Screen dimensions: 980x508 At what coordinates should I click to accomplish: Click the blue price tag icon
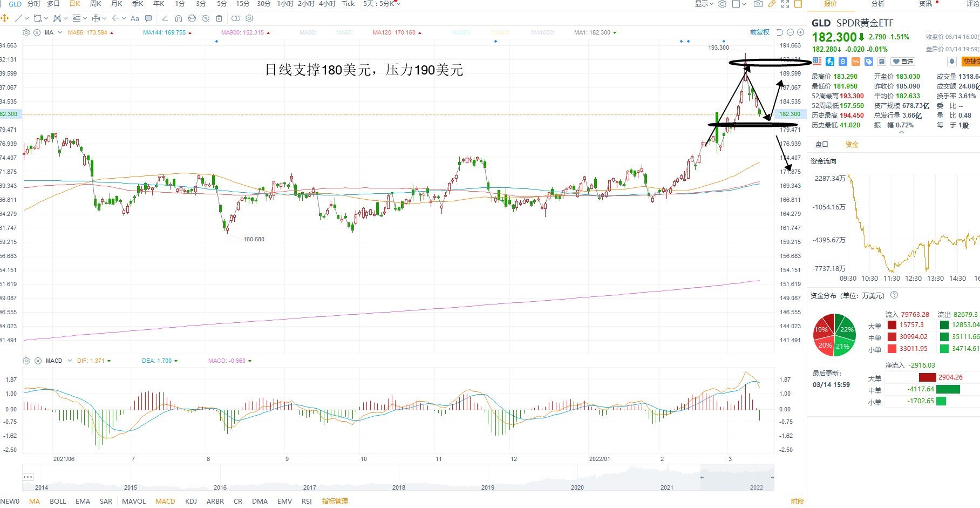click(x=869, y=62)
